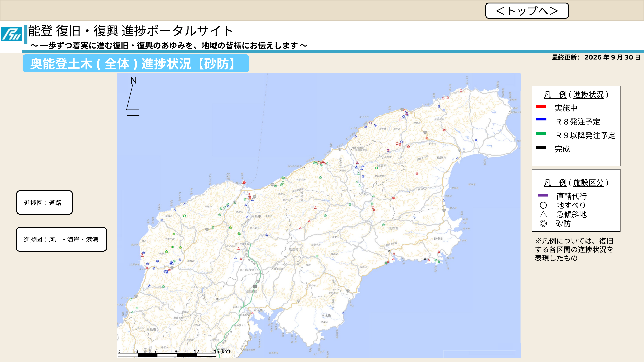Click the Ishikawa prefecture logo icon

point(11,34)
